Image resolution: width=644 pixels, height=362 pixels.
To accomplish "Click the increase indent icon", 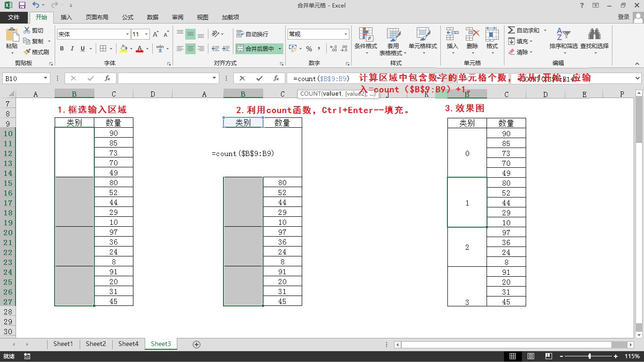I will [x=226, y=49].
